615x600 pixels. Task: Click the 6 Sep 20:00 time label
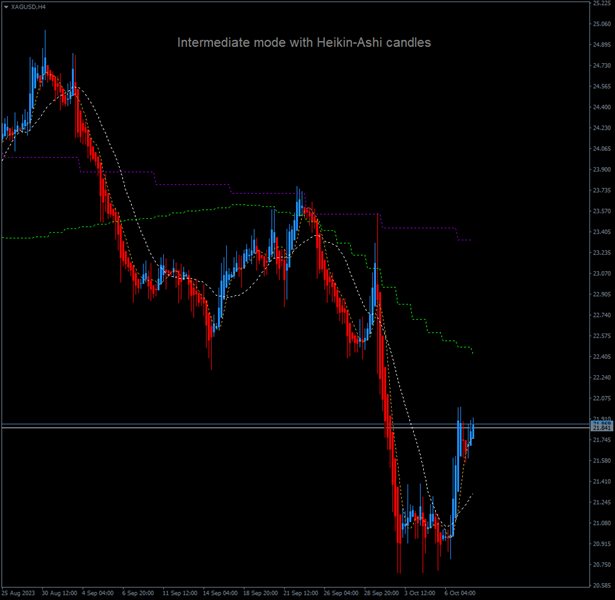[138, 593]
